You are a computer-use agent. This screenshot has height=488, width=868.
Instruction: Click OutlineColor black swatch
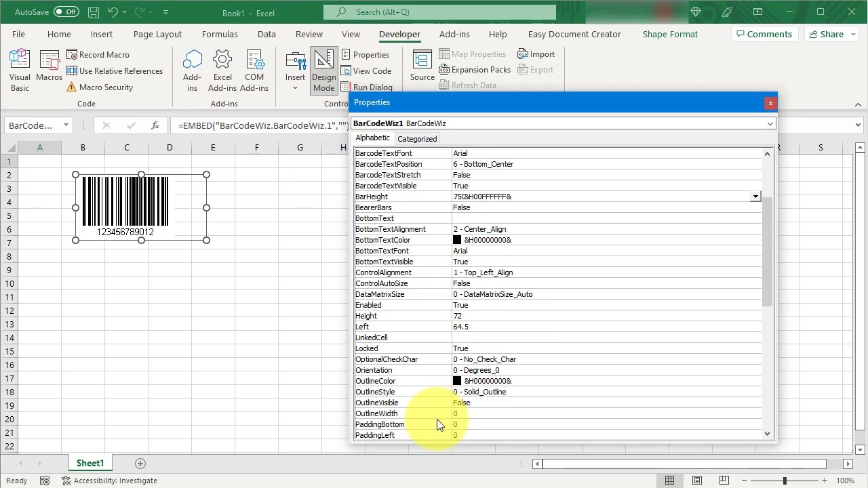point(457,381)
